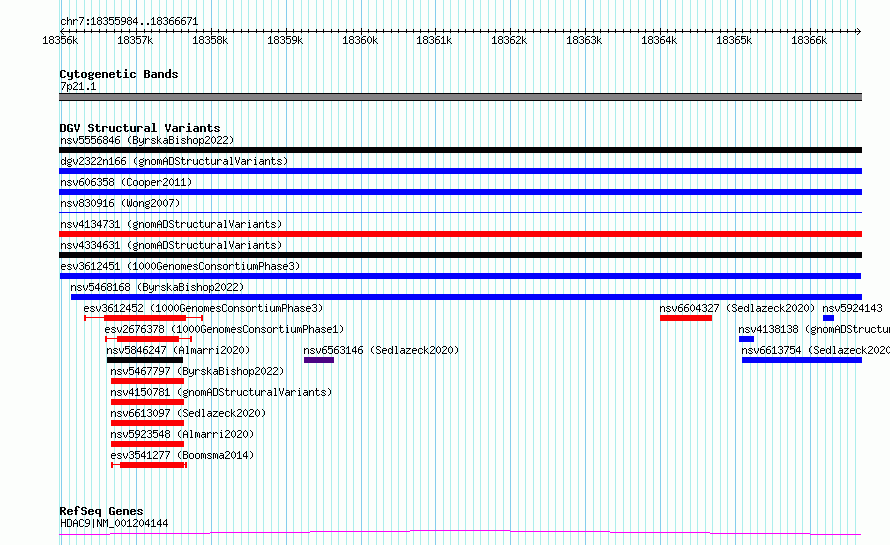Select the red bar of nsv4134731
Screen dimensions: 890x545
click(x=460, y=234)
